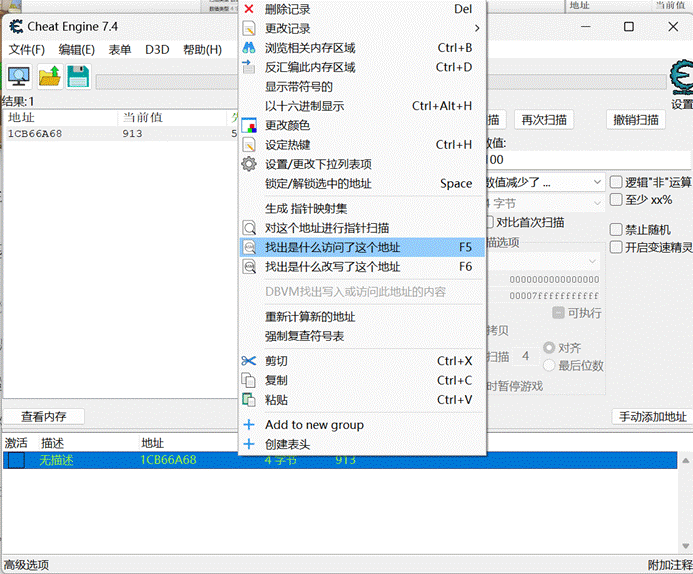Click the binoculars browse memory icon

tap(249, 48)
